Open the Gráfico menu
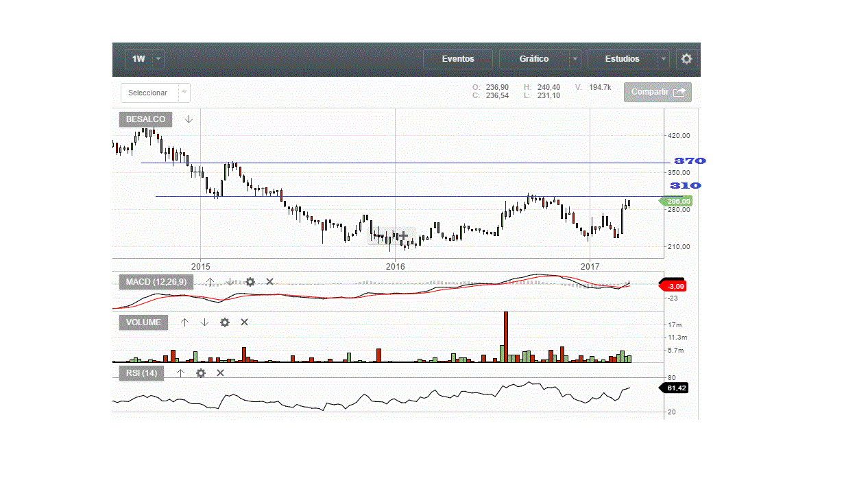The image size is (868, 496). (x=534, y=59)
